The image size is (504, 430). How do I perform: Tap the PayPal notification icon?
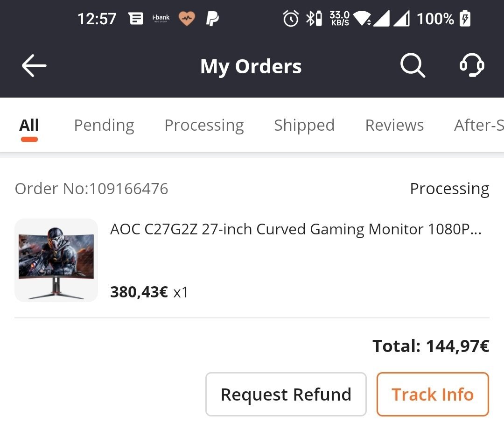point(212,19)
